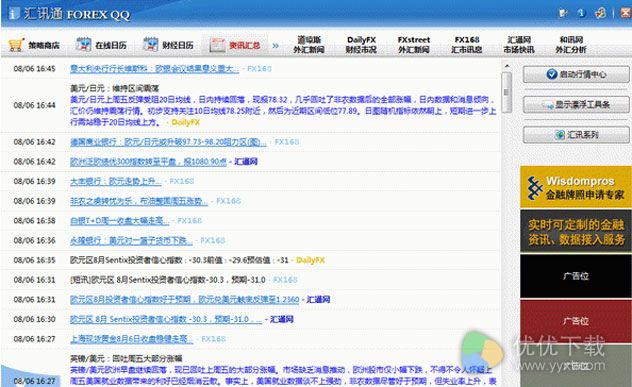Image resolution: width=632 pixels, height=387 pixels.
Task: Select the 资讯汇总 news icon
Action: click(217, 45)
